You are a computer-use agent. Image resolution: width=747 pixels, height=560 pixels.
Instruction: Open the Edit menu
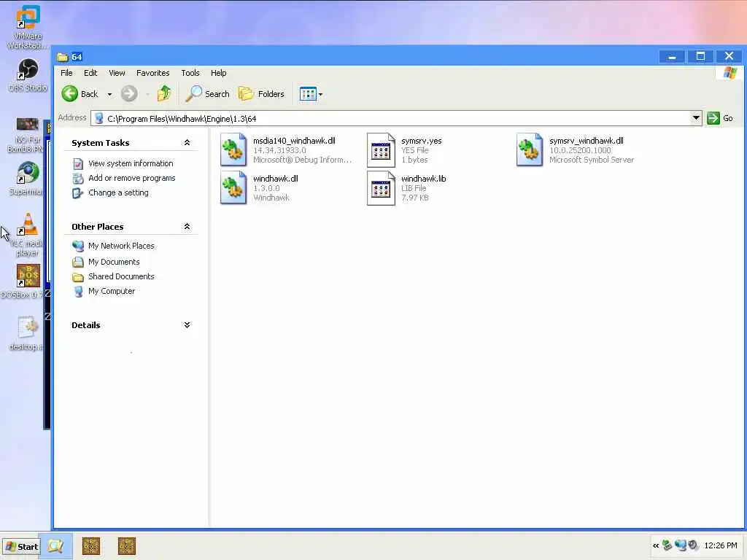[x=90, y=73]
